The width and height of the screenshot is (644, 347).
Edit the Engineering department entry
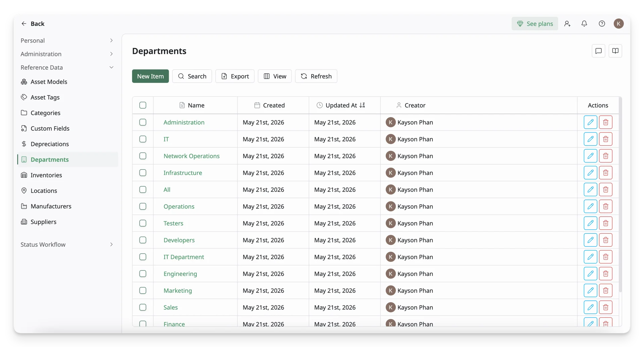[590, 274]
